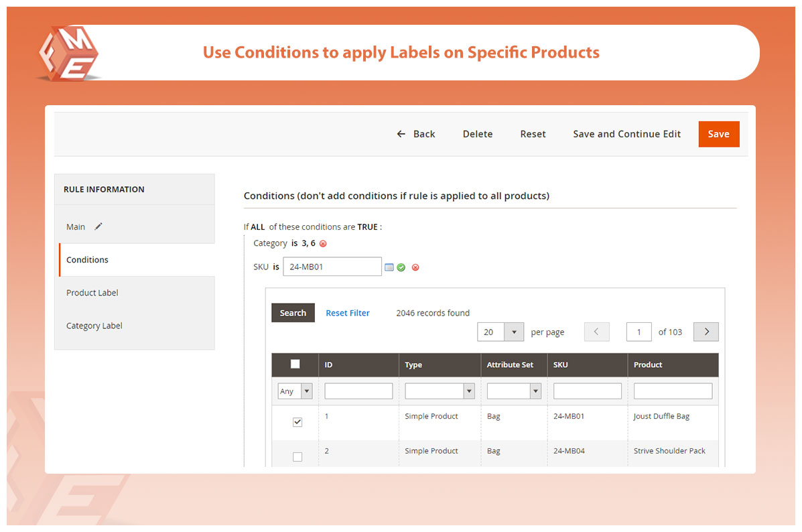Open the Any selection filter dropdown
Screen dimensions: 802x532
295,391
